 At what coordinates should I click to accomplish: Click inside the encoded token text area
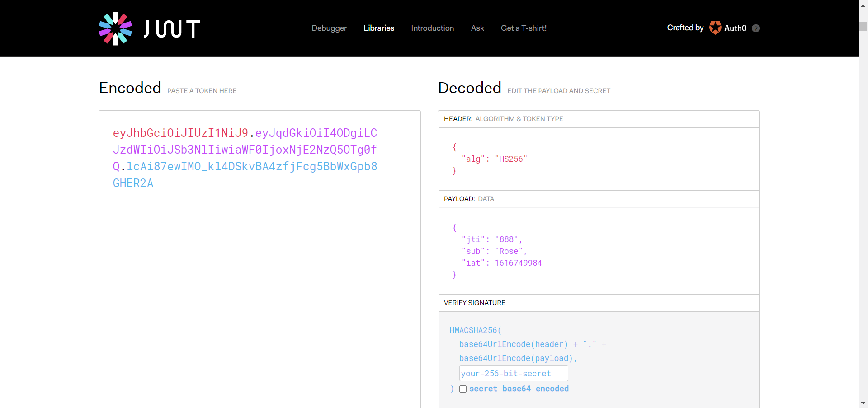259,271
